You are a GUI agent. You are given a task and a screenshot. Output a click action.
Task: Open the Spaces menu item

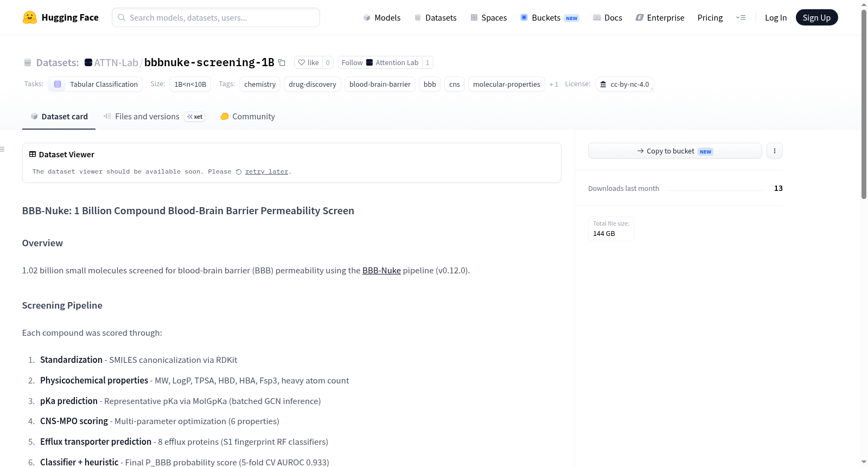pos(488,17)
